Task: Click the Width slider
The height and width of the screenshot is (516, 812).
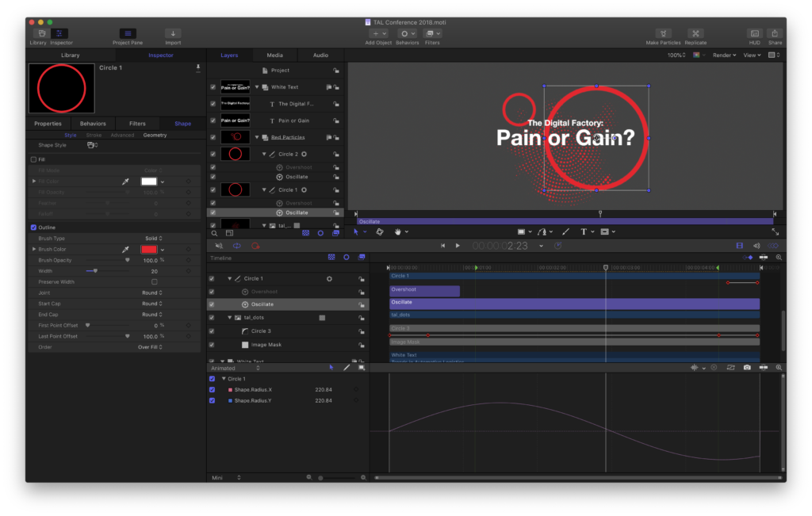Action: (x=108, y=270)
